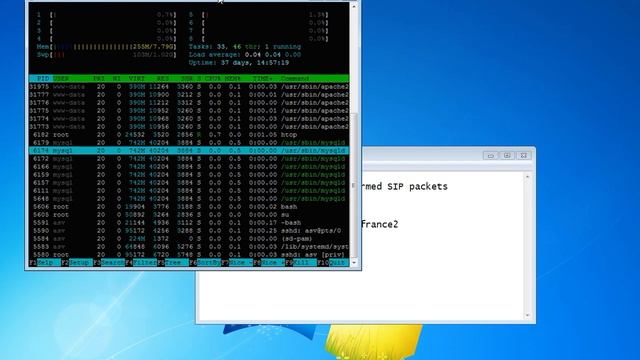Click Notepad window scrollbar up arrow
The image size is (640, 360).
tap(528, 177)
